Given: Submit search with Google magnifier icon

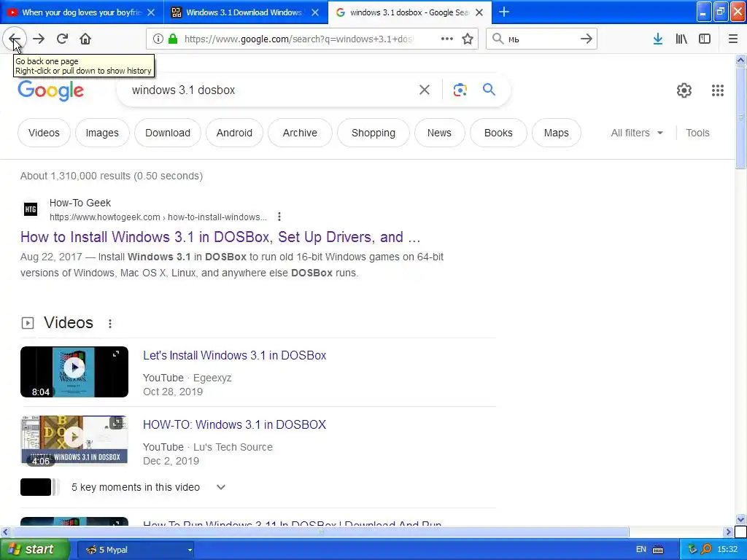Looking at the screenshot, I should point(489,90).
